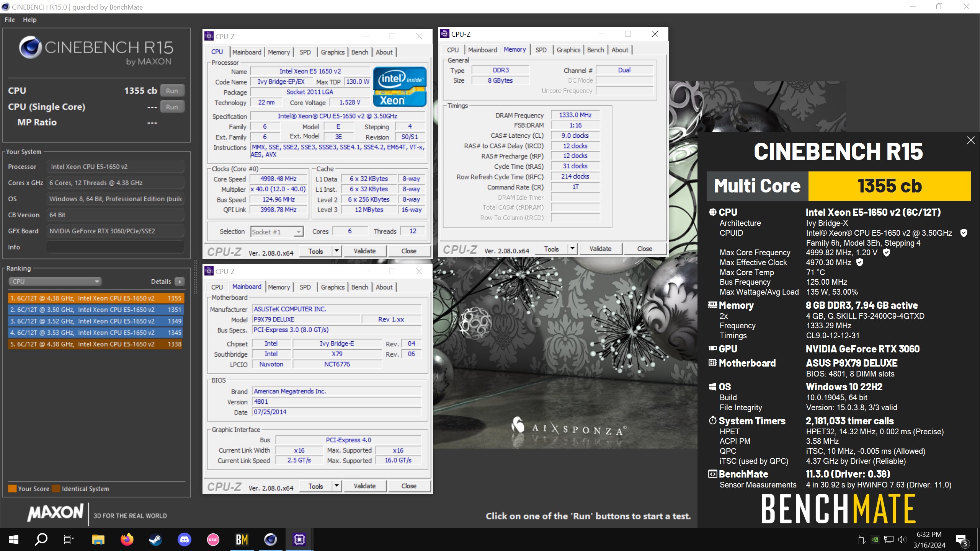This screenshot has height=551, width=980.
Task: Open Mainboard tab in CPU-Z Memory window
Action: point(482,50)
